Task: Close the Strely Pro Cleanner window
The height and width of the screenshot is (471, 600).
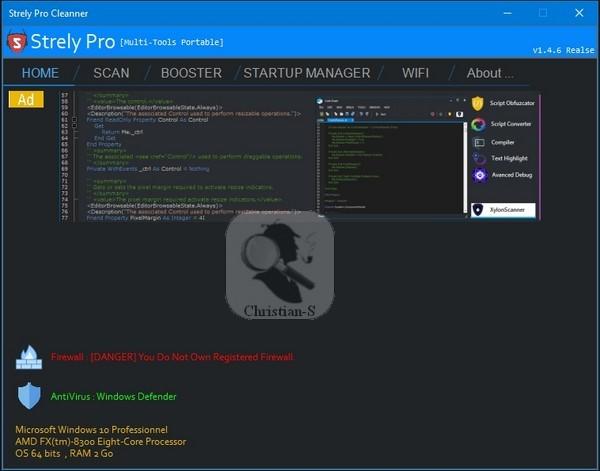Action: click(x=579, y=13)
